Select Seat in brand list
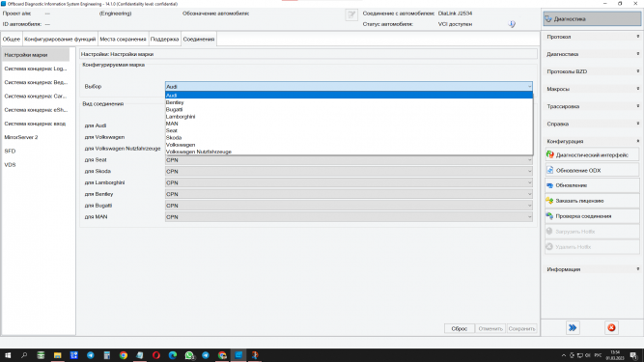 349,130
